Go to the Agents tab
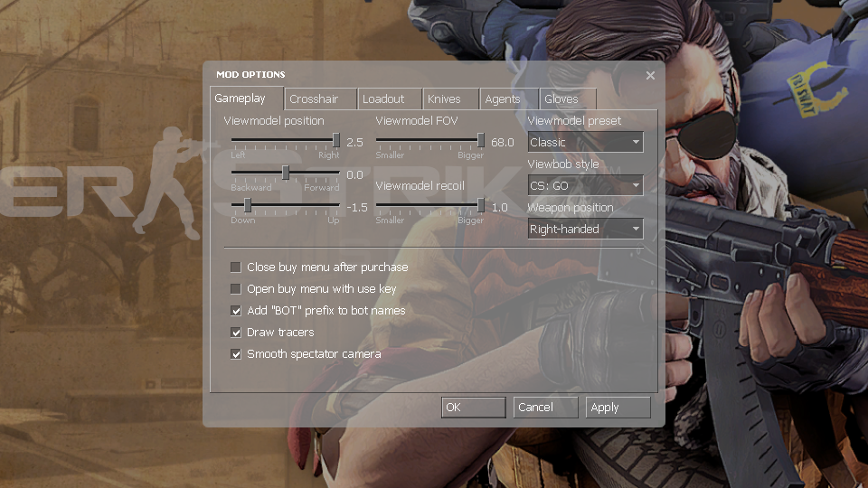 pyautogui.click(x=502, y=99)
